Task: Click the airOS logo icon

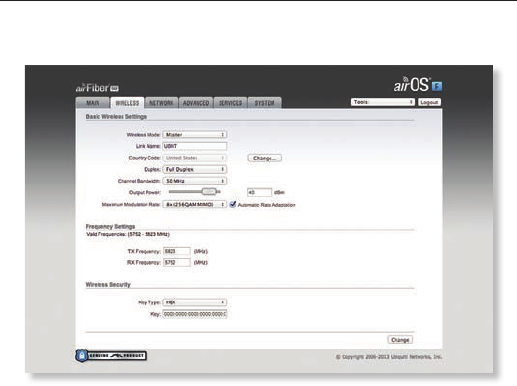Action: coord(418,85)
